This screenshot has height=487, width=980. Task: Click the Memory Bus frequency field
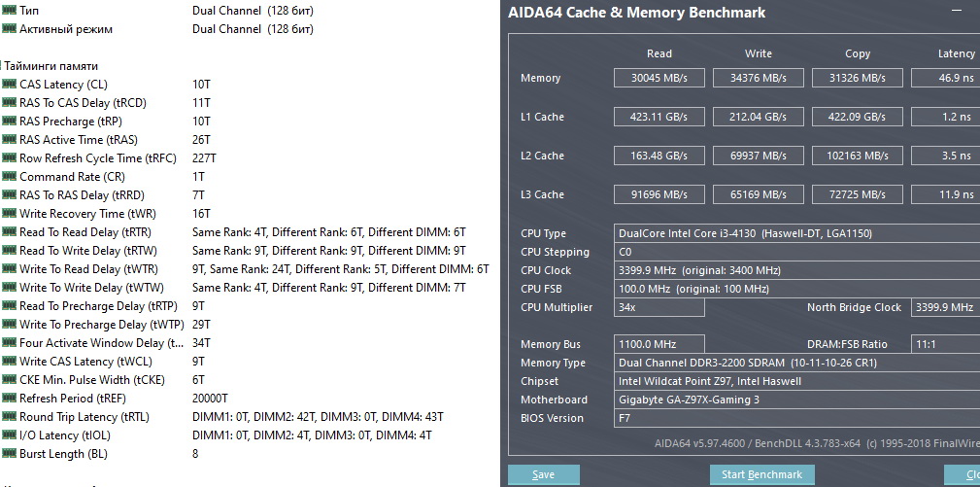coord(659,344)
